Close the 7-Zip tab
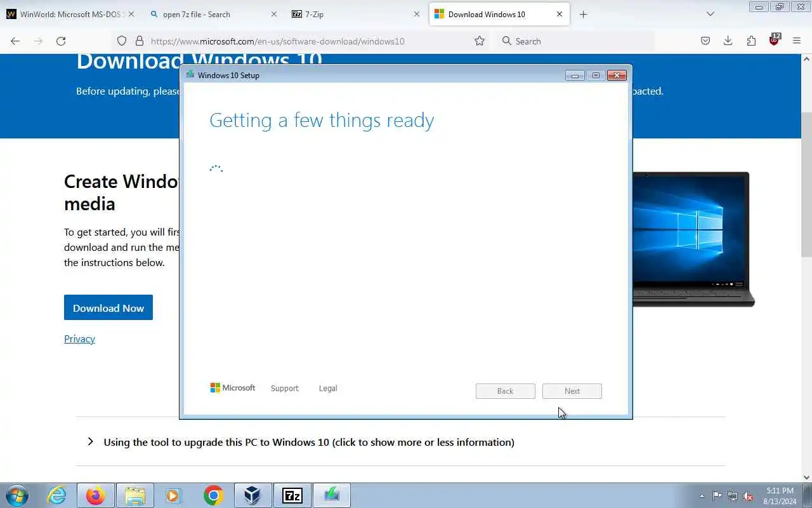 pyautogui.click(x=417, y=14)
